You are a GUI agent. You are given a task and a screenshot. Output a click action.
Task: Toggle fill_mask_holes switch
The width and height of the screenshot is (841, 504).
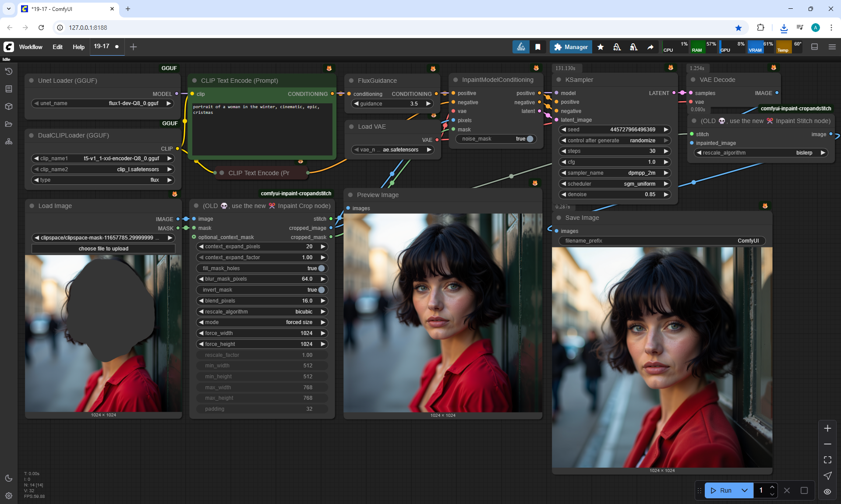(321, 268)
